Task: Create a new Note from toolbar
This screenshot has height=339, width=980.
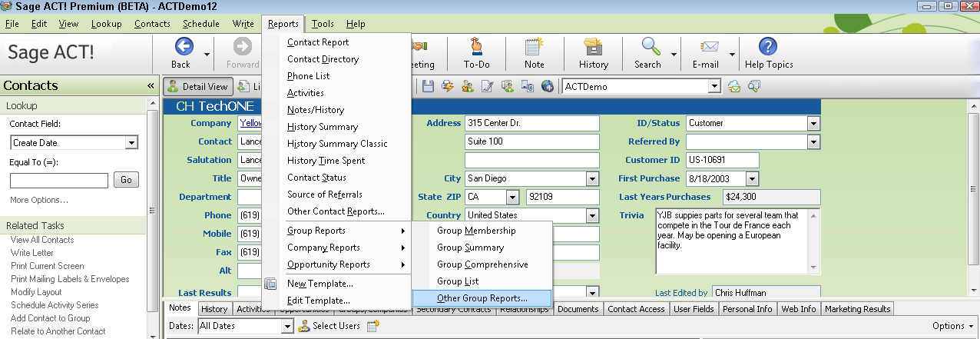Action: [x=535, y=53]
